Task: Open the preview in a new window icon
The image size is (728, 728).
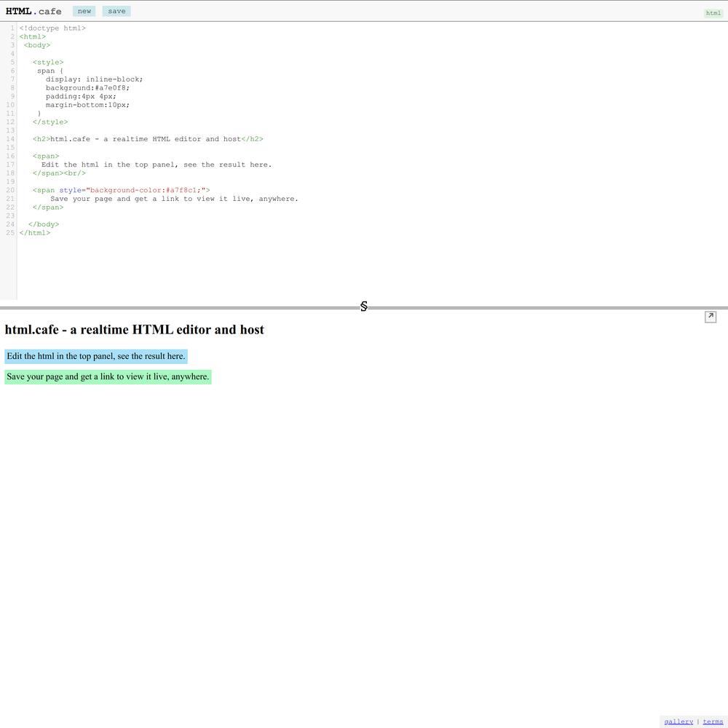Action: [711, 317]
